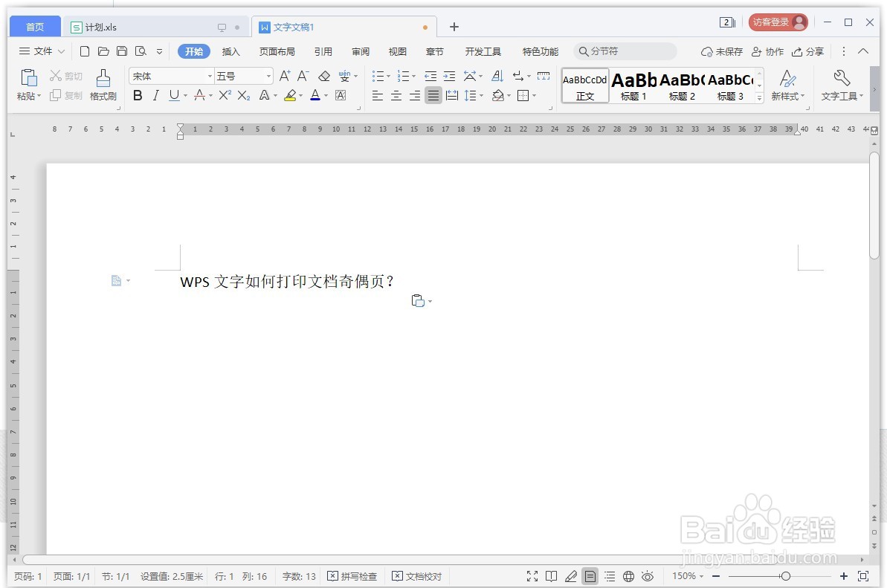Clear formatting with the eraser icon

tap(323, 76)
